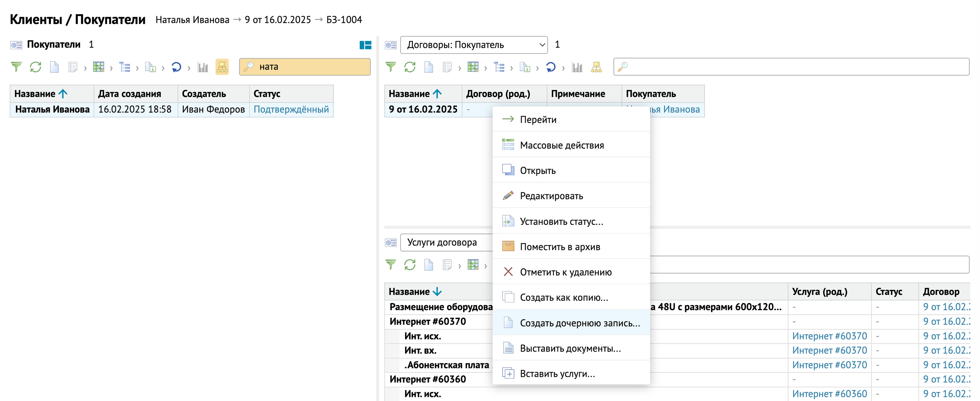Expand chevron after grid icon in Договоры toolbar
The image size is (980, 401).
coord(485,68)
